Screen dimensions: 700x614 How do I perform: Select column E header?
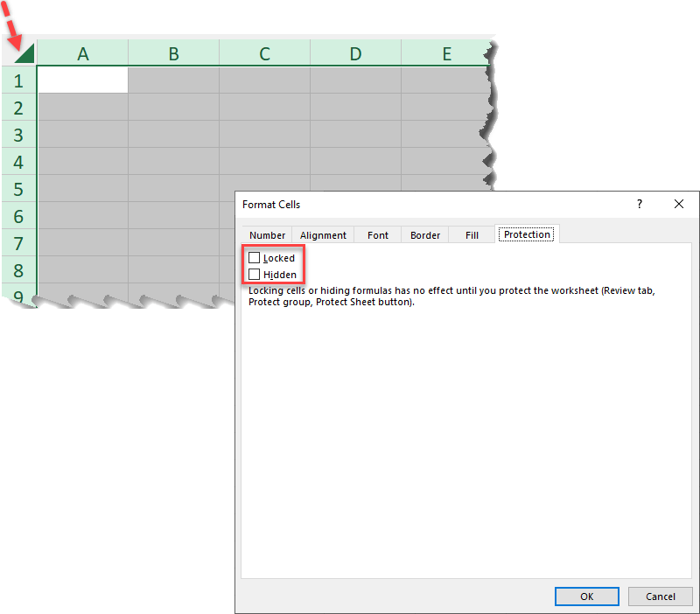tap(446, 54)
